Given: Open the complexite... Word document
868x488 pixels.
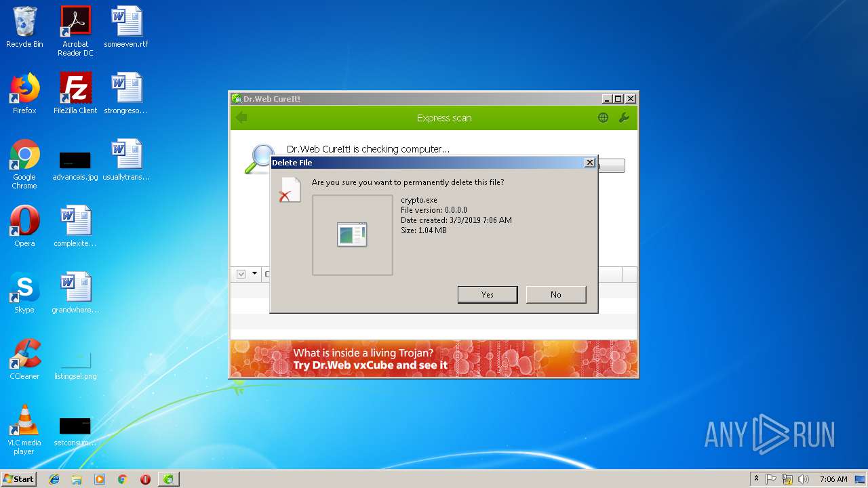Looking at the screenshot, I should (x=75, y=226).
